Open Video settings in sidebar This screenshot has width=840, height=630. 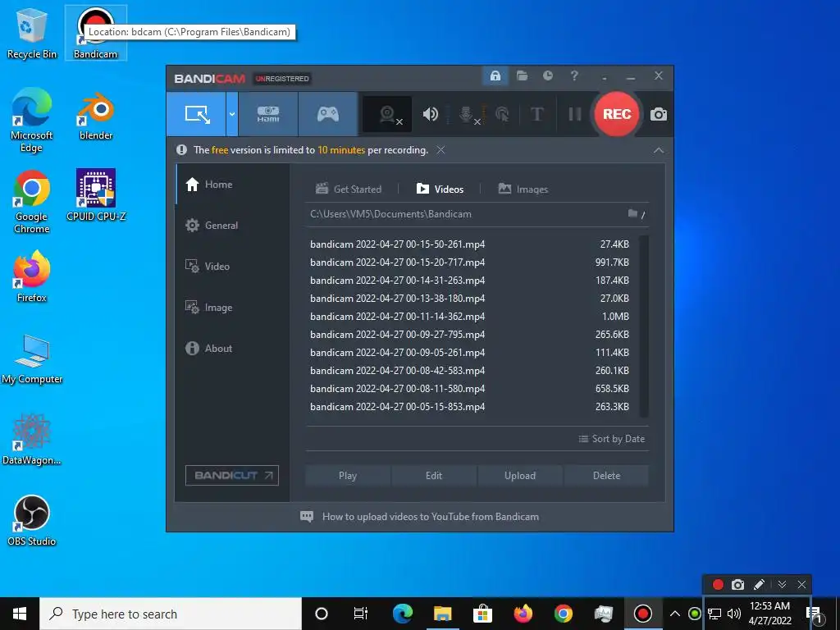(232, 267)
